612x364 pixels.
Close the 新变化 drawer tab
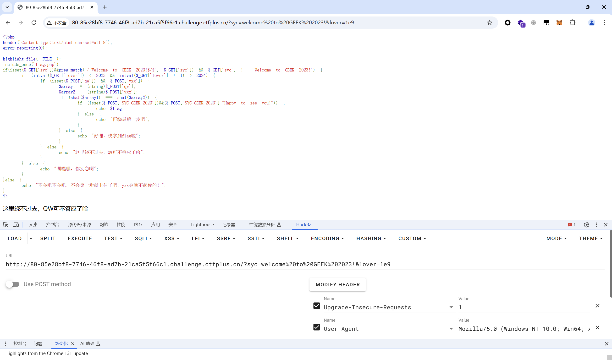pyautogui.click(x=73, y=344)
